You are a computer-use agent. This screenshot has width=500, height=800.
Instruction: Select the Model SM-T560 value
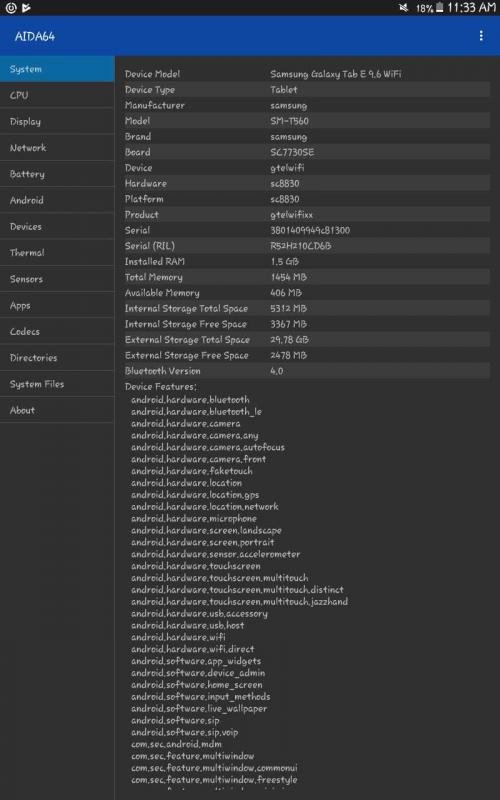(x=289, y=121)
